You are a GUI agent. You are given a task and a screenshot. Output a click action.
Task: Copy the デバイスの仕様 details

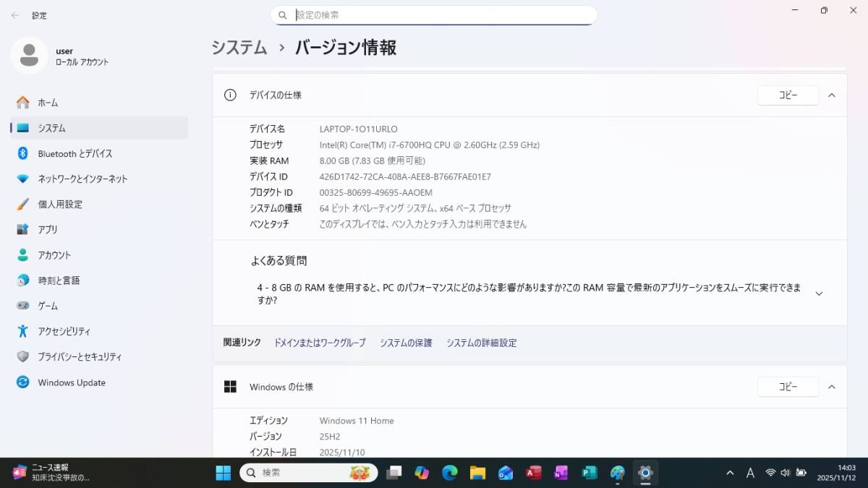(788, 95)
